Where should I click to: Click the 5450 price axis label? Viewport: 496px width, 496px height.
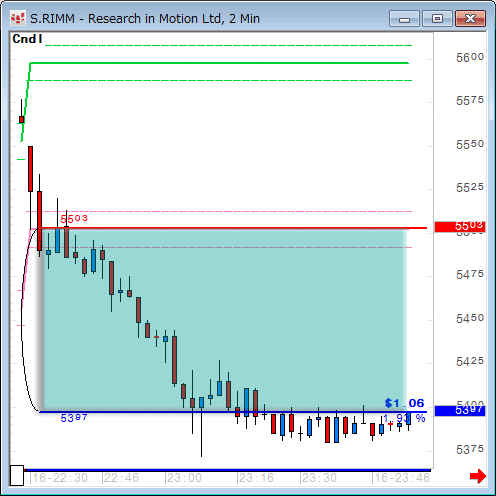pos(470,318)
